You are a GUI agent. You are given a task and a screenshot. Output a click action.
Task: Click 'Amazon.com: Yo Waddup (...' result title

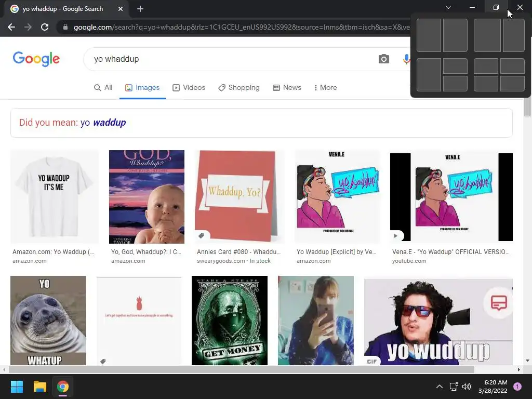(54, 252)
